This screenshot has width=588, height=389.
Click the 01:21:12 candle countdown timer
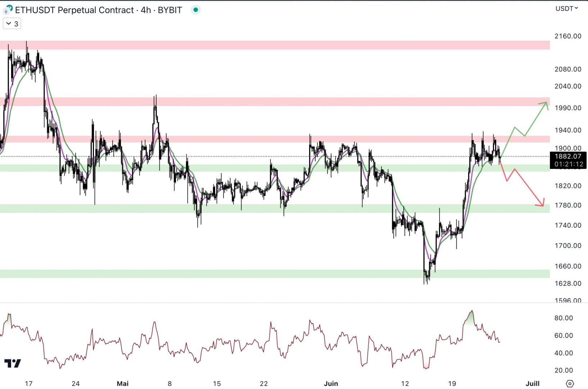tap(568, 164)
